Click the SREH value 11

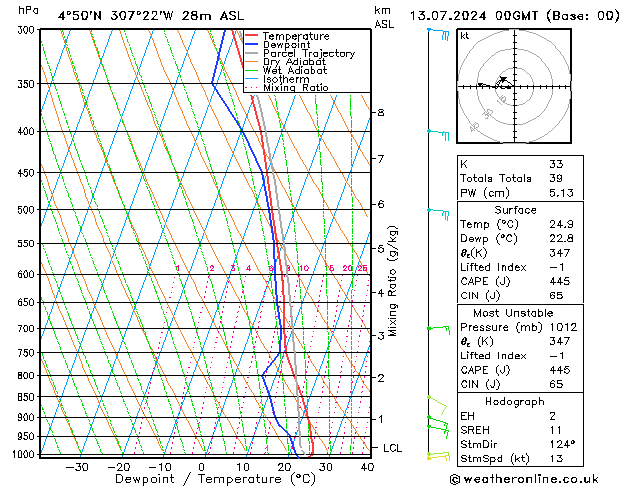[x=556, y=430]
